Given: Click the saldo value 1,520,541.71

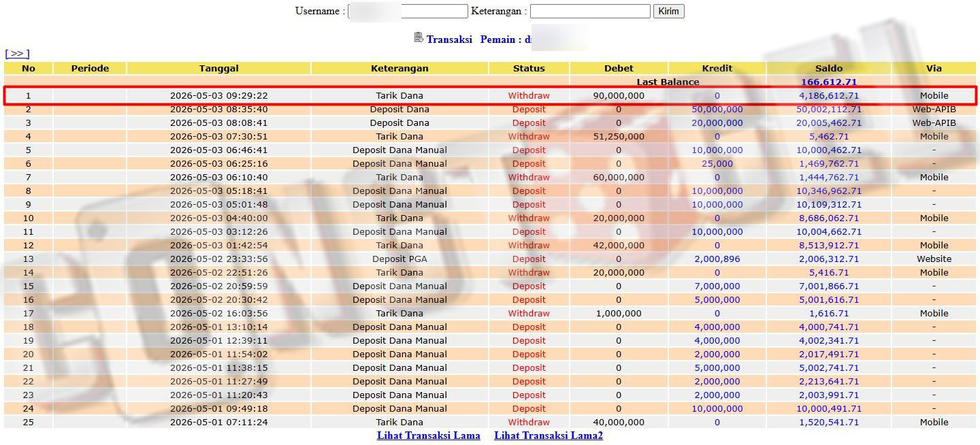Looking at the screenshot, I should pyautogui.click(x=829, y=422).
